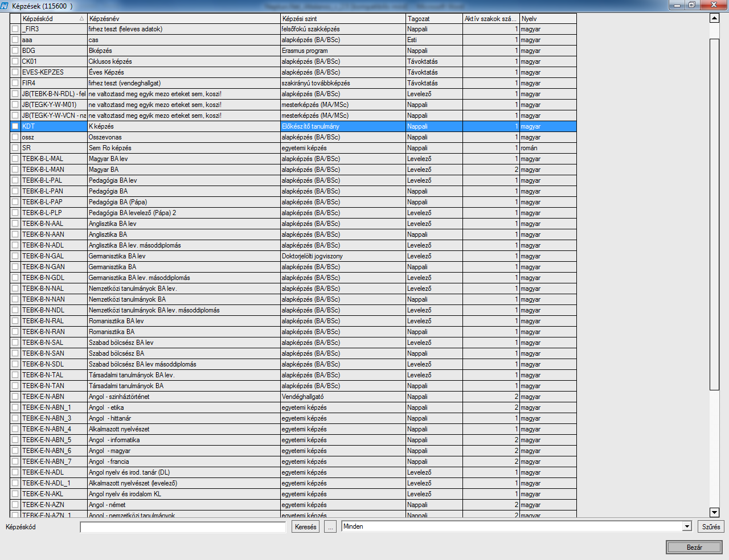Click the 'Angol - informatika' cell

pyautogui.click(x=184, y=440)
